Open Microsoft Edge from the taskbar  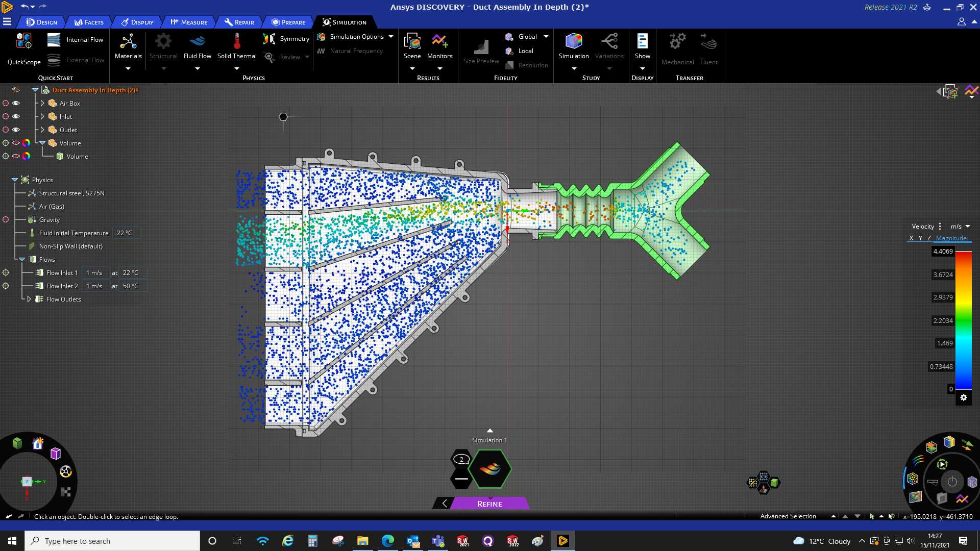(387, 541)
